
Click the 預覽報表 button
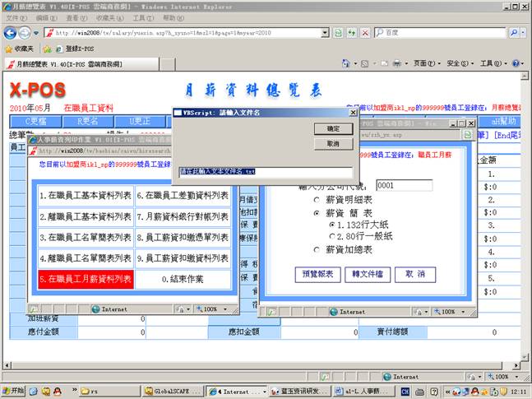point(317,274)
